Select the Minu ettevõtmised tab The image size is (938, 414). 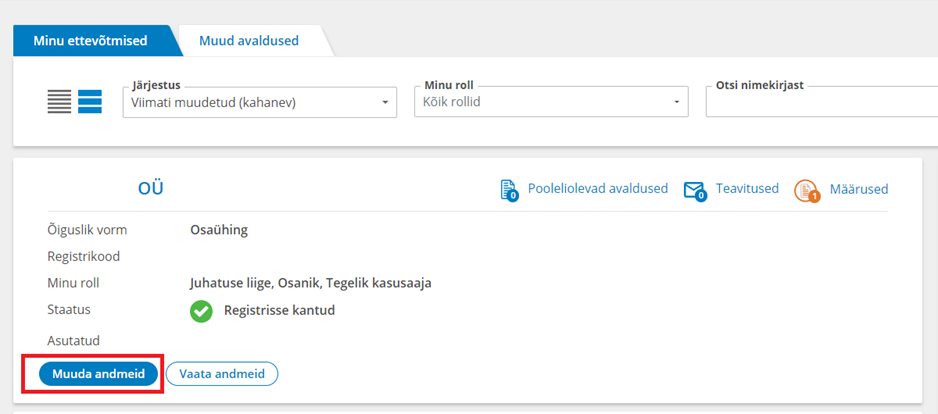(90, 41)
